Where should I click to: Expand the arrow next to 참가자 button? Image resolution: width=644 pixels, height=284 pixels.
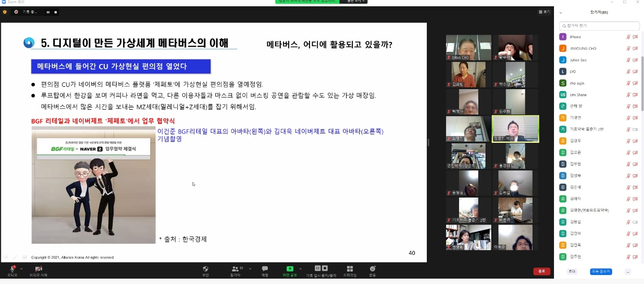[x=250, y=269]
